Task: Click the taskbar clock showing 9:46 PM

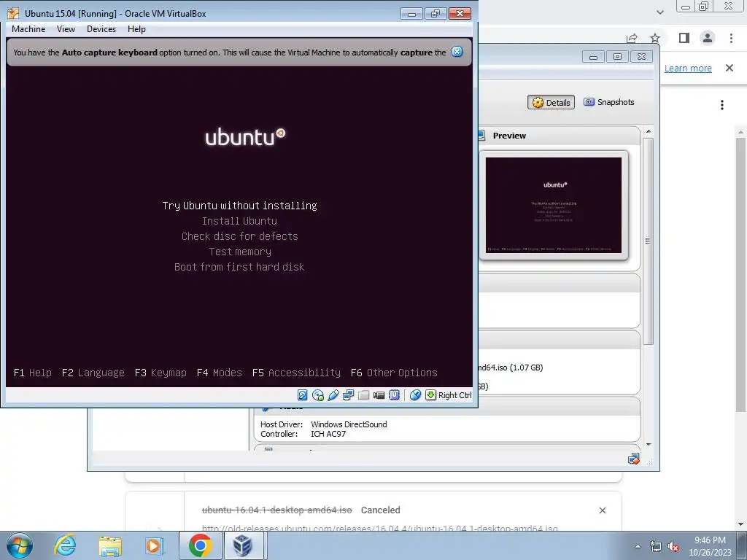Action: [x=710, y=546]
